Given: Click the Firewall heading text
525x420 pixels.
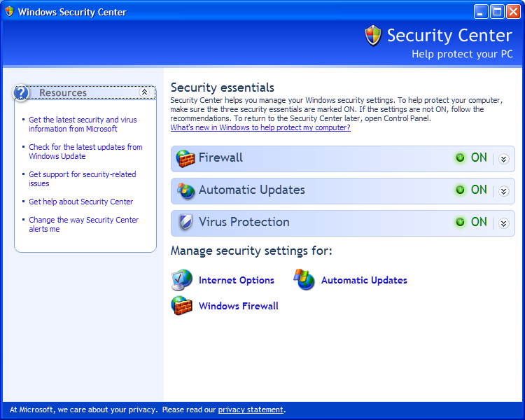Looking at the screenshot, I should (220, 157).
